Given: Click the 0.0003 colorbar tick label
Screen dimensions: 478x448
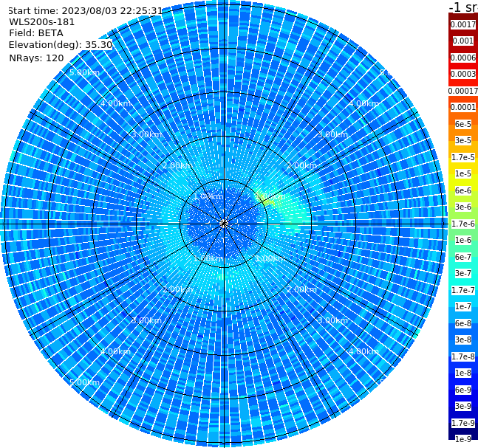Looking at the screenshot, I should [463, 74].
